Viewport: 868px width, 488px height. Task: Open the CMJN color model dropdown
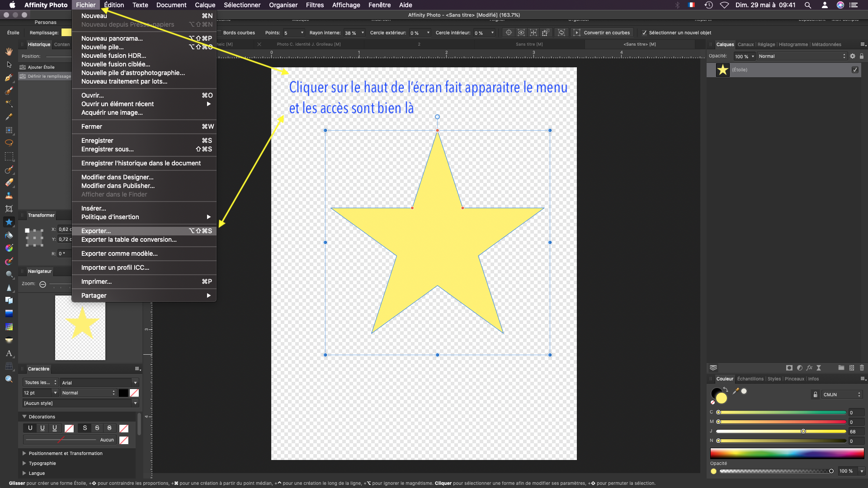pyautogui.click(x=841, y=394)
